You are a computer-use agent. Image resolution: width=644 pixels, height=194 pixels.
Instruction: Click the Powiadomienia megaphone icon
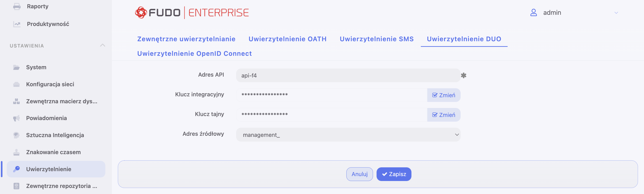(x=17, y=118)
